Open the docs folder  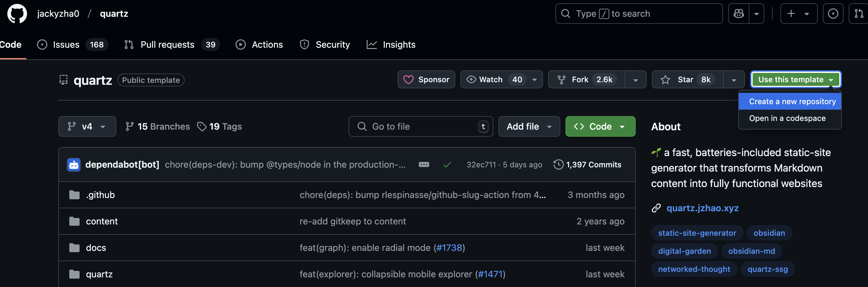click(96, 248)
